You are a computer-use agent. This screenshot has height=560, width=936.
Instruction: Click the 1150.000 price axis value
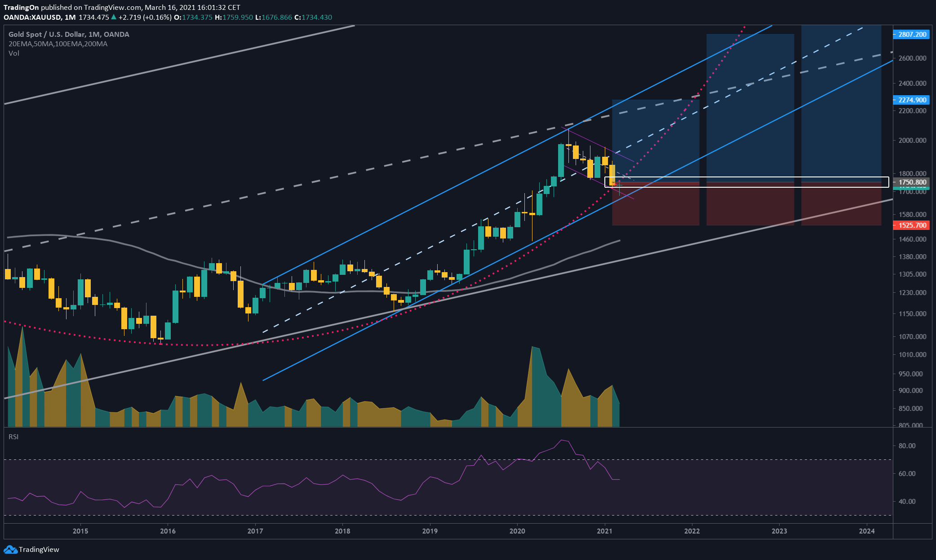point(912,313)
